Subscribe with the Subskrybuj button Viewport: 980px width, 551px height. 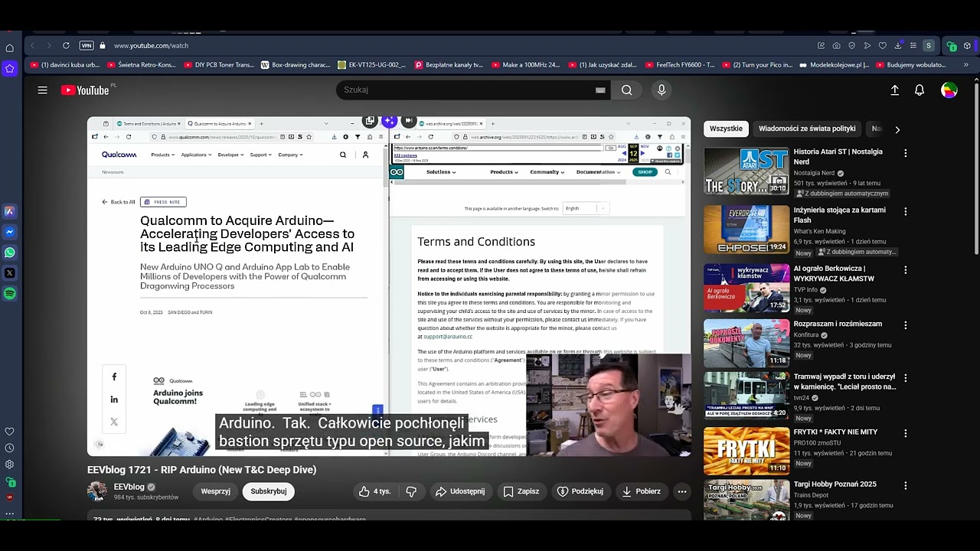[269, 491]
